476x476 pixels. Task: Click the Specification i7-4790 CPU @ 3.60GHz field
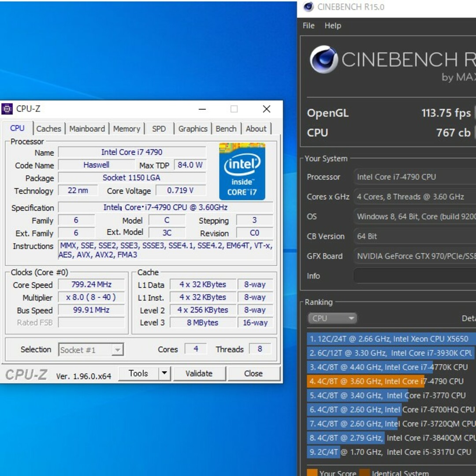pos(165,207)
